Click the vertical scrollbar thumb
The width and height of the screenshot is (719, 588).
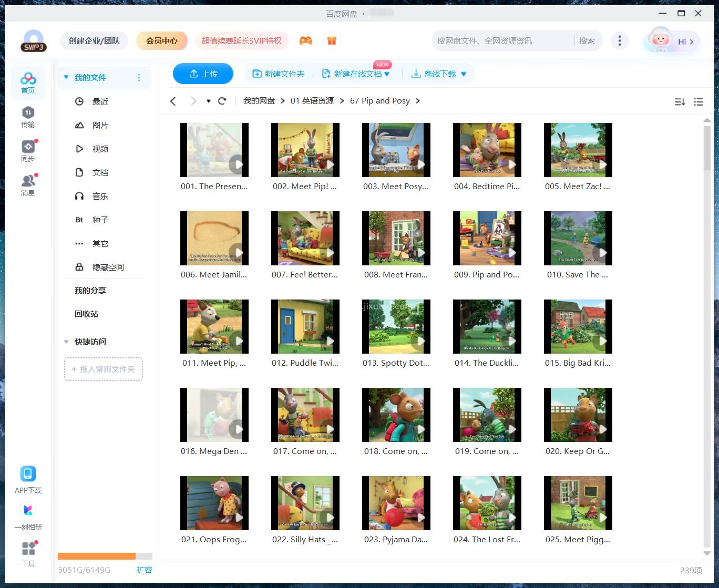(x=707, y=148)
